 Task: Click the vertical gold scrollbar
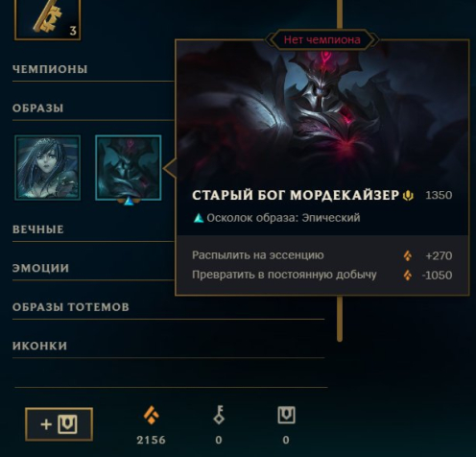pos(340,319)
